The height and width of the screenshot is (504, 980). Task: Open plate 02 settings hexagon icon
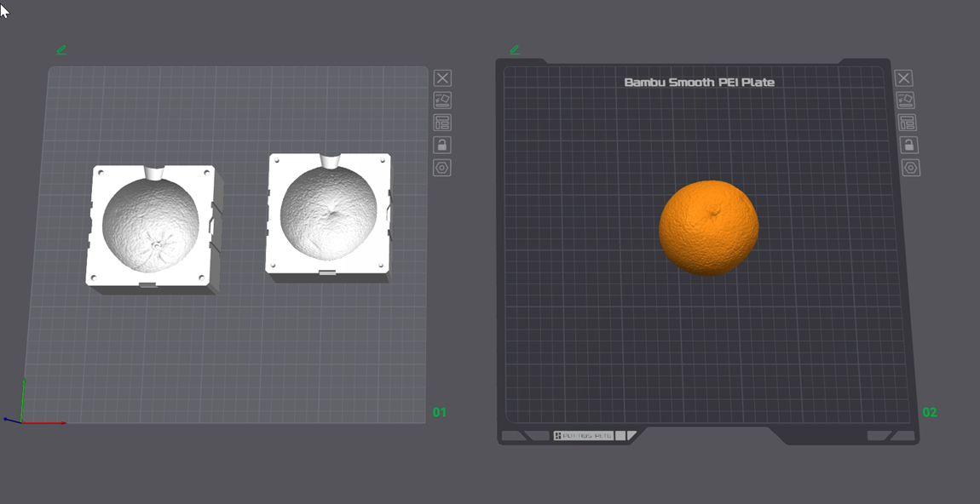pyautogui.click(x=911, y=168)
